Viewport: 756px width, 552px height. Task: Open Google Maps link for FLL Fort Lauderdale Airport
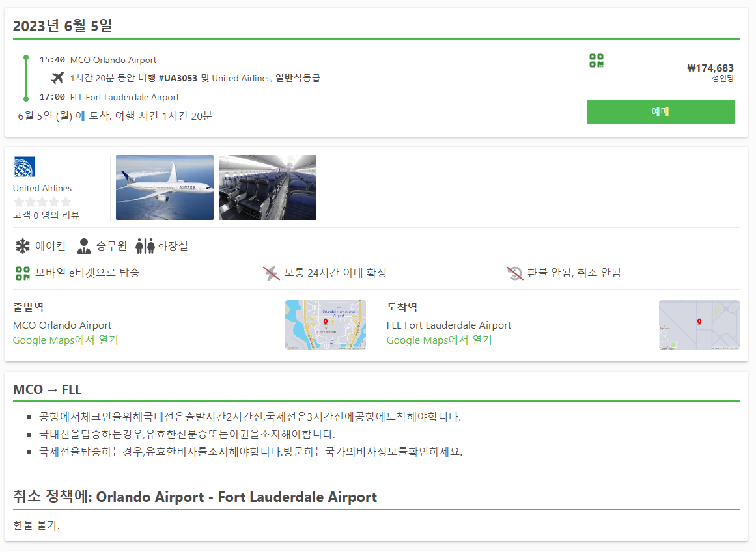point(440,340)
